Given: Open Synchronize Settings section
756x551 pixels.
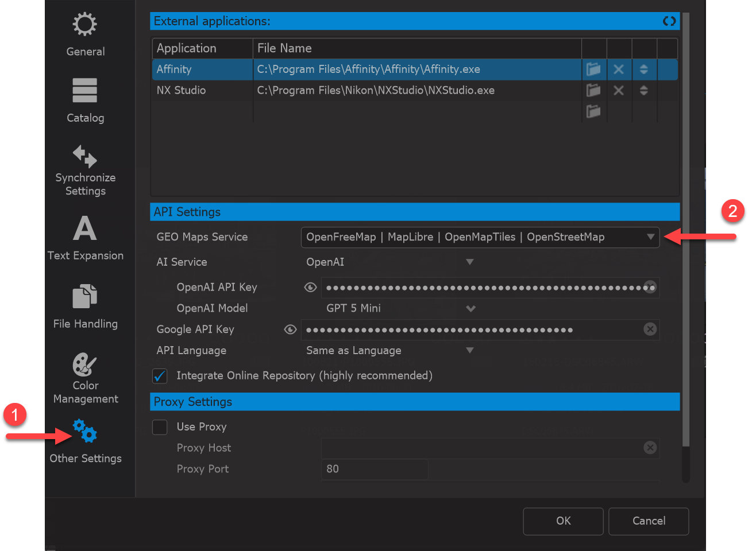Looking at the screenshot, I should tap(85, 170).
